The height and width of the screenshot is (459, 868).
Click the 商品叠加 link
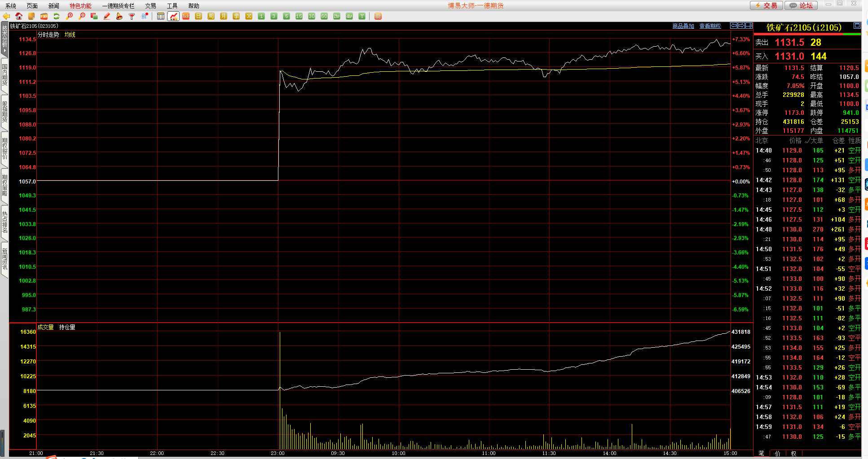coord(683,26)
